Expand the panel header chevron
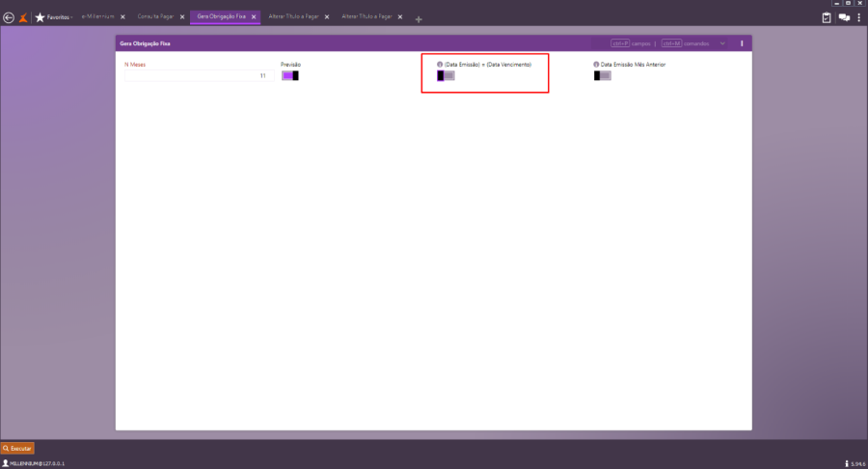The height and width of the screenshot is (469, 868). click(x=722, y=43)
